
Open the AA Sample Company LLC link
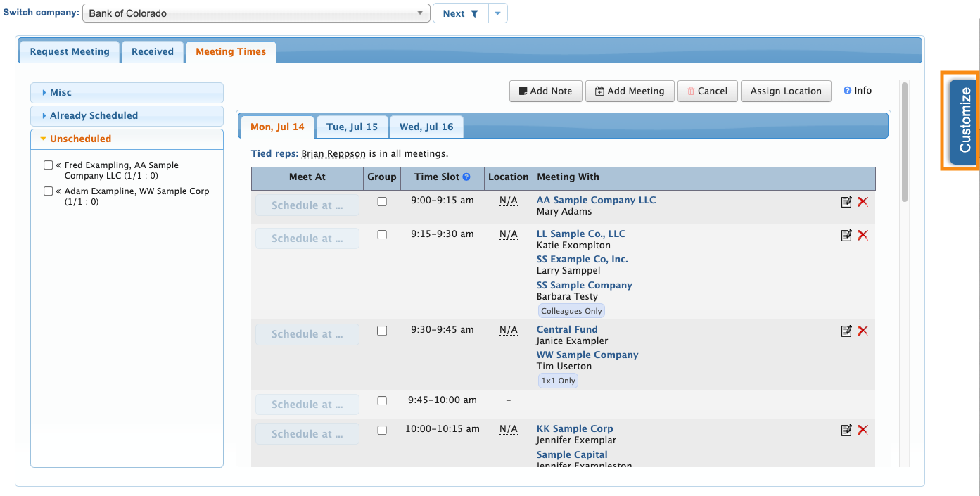[x=596, y=200]
